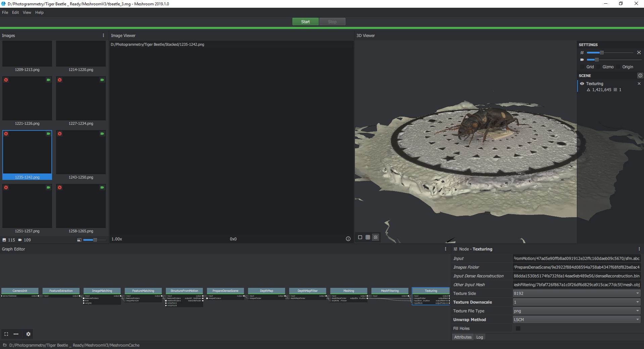
Task: Click the fit-view icon in 3D Viewer settings
Action: coord(639,52)
